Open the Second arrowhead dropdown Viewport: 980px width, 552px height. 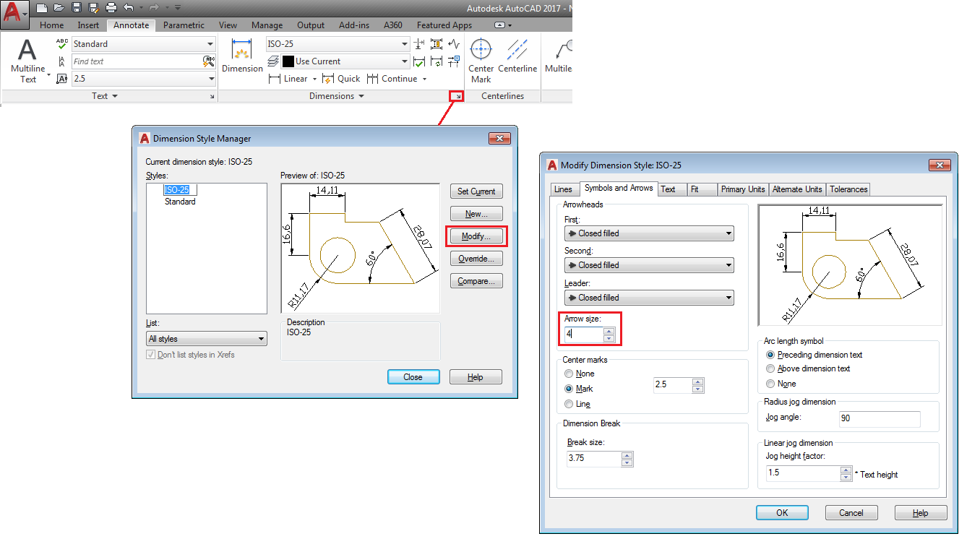649,265
